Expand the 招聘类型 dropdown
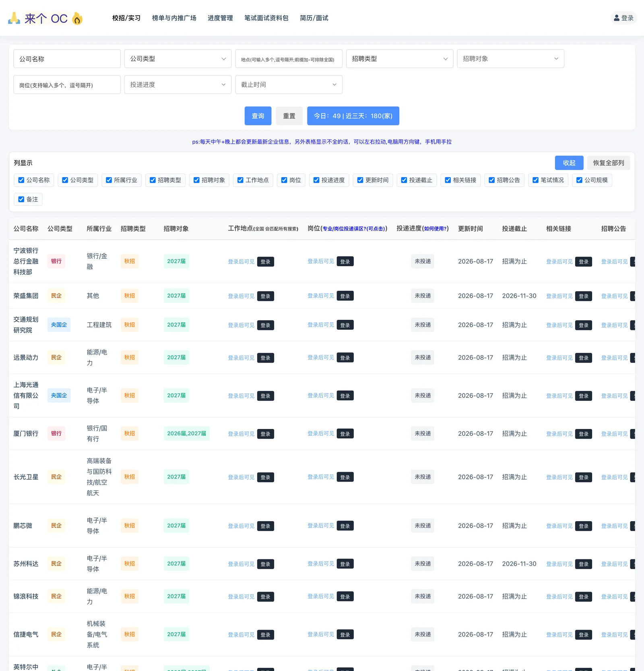 point(400,59)
